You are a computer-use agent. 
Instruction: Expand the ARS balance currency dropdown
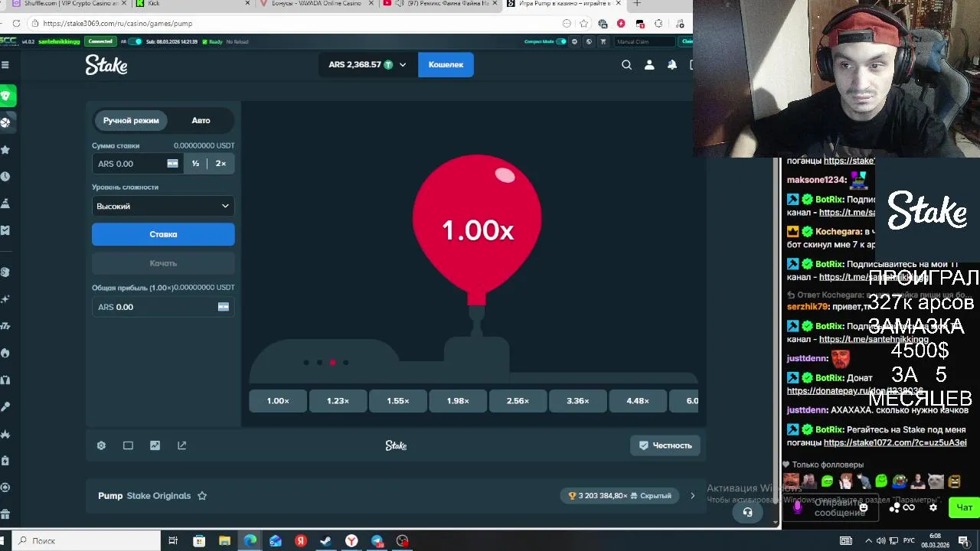(x=403, y=65)
